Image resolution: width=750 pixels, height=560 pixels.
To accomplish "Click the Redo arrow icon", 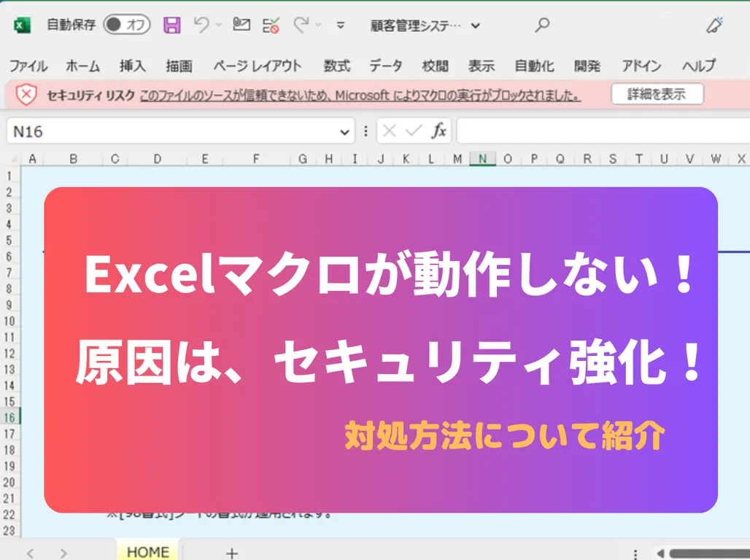I will 301,25.
